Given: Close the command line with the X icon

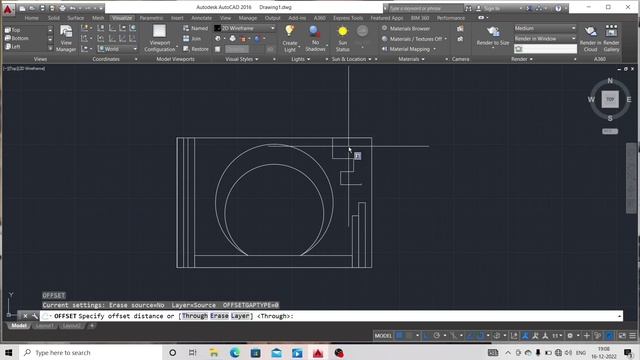Looking at the screenshot, I should 25,316.
